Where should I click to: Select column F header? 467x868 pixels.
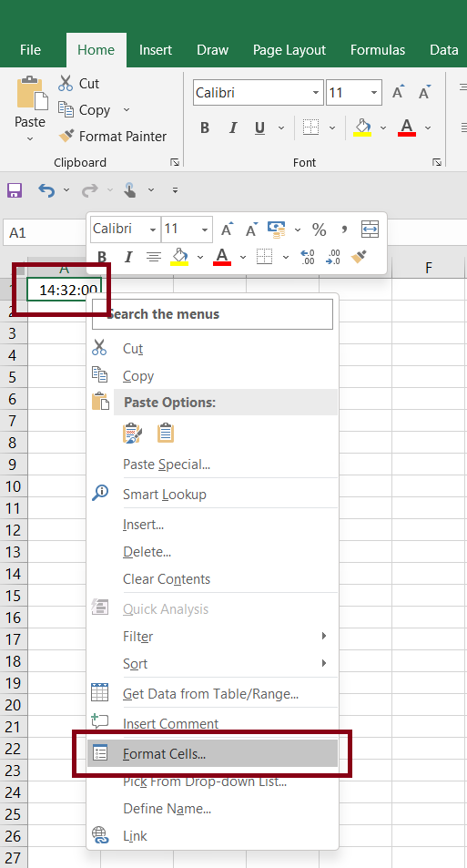click(429, 268)
